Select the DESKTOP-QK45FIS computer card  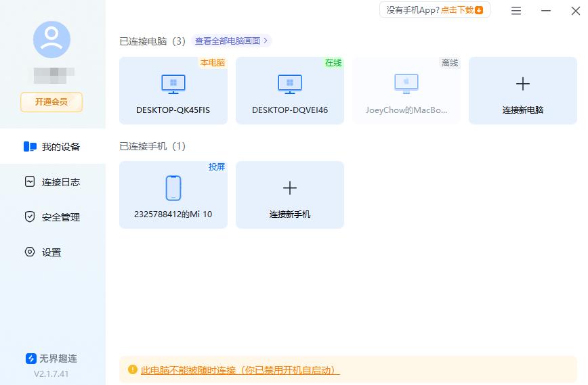173,91
